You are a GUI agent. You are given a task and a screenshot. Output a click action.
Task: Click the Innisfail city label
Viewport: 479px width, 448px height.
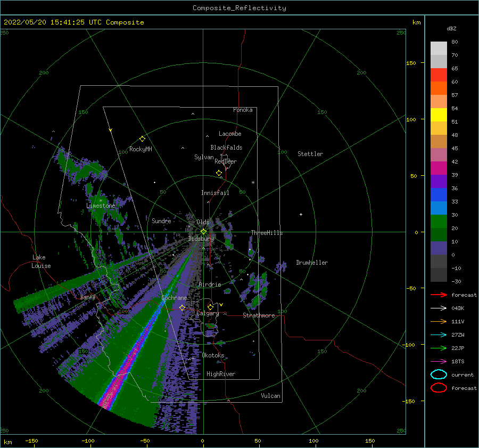point(215,193)
